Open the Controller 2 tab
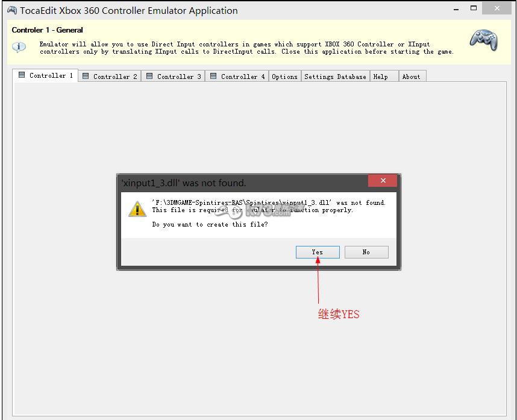Screen dimensions: 517x420 [x=110, y=77]
